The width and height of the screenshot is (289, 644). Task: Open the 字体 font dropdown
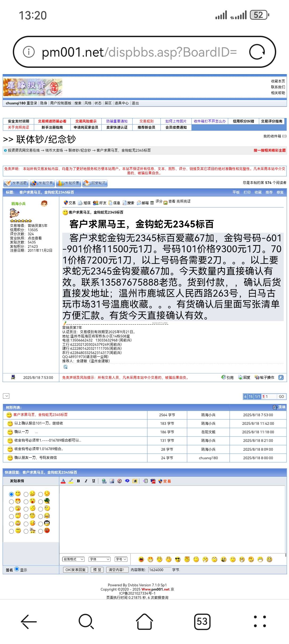(x=100, y=559)
